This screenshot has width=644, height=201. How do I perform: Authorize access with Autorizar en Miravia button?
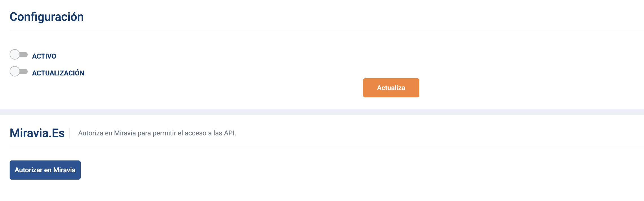pyautogui.click(x=45, y=170)
